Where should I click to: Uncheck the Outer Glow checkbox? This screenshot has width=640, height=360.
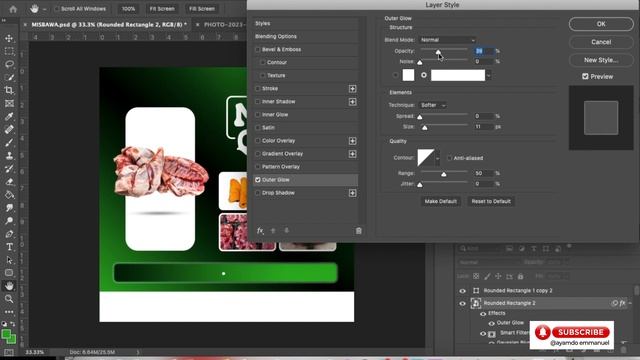coord(258,180)
